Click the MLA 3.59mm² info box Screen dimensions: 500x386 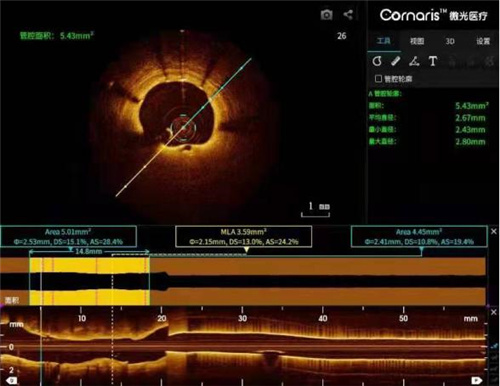(x=244, y=237)
